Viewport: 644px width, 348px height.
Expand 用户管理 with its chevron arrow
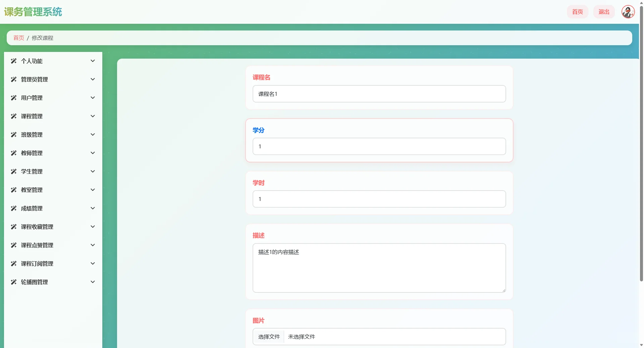tap(93, 98)
